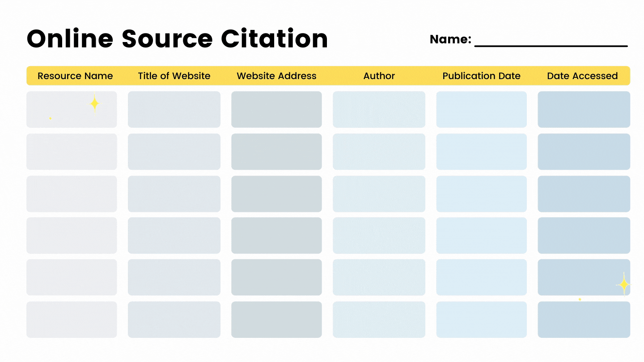Viewport: 644px width, 362px height.
Task: Click the first row Title of Website cell
Action: coord(174,109)
